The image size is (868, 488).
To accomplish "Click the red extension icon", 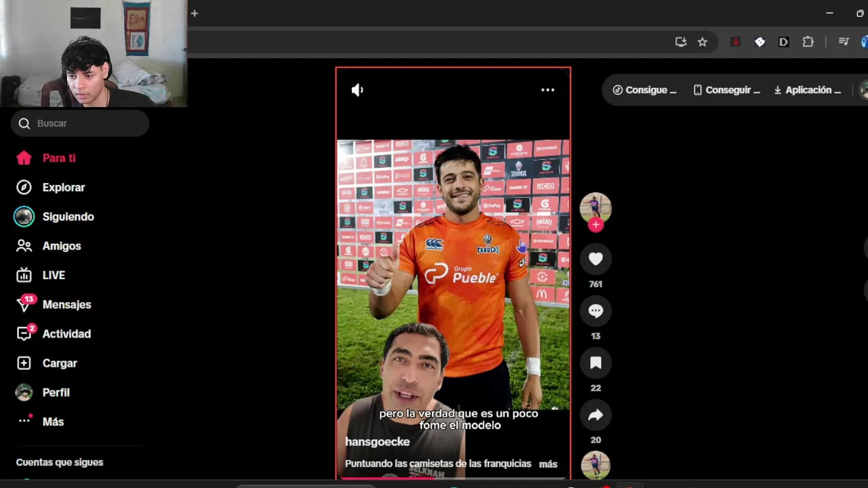I will click(x=736, y=42).
